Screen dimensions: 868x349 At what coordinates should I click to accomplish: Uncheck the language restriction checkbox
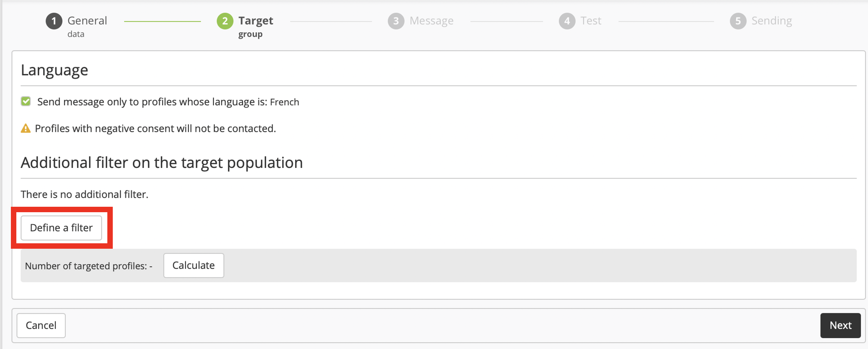pyautogui.click(x=26, y=101)
